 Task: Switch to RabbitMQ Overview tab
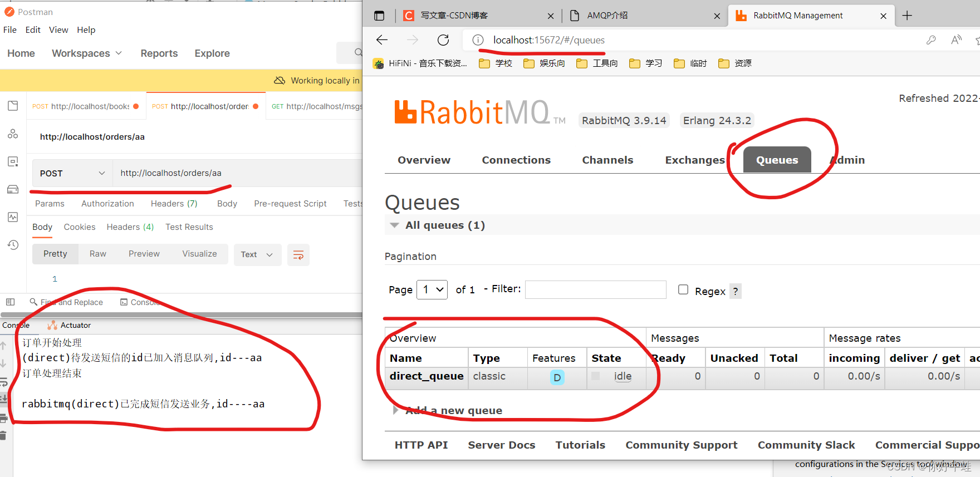(424, 160)
